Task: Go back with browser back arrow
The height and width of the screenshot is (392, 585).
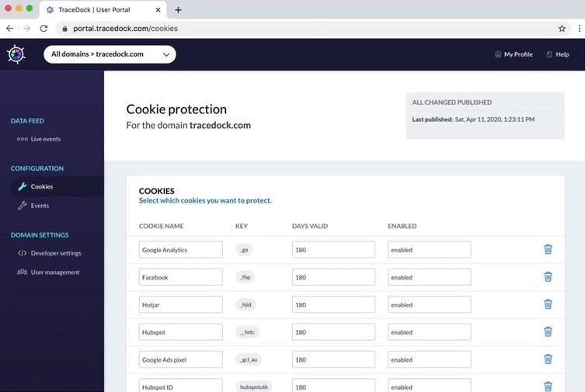Action: point(9,28)
